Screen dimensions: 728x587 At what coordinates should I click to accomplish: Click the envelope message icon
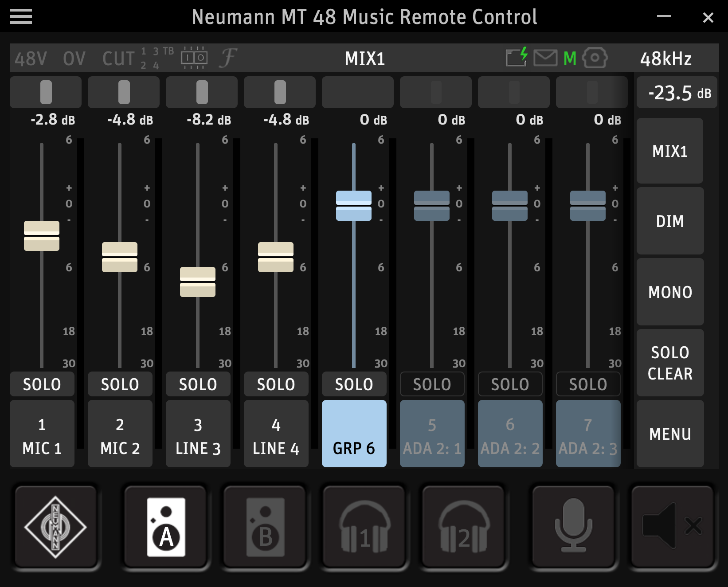(x=545, y=58)
